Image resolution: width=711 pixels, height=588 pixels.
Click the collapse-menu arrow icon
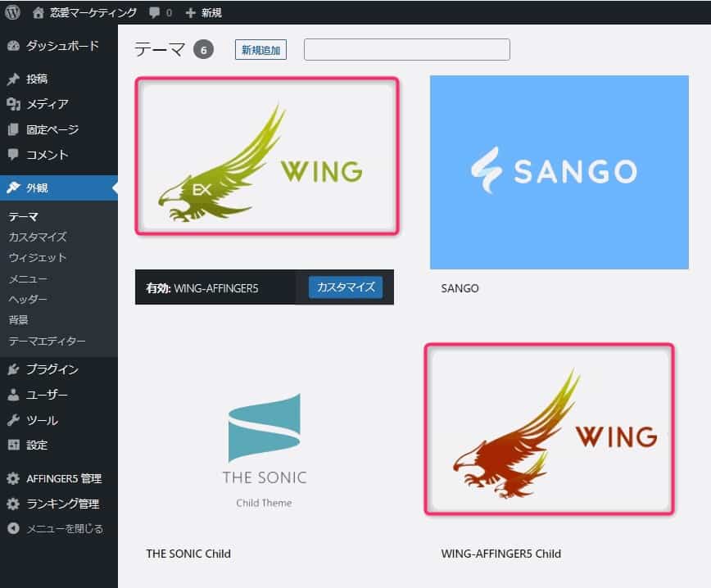(x=14, y=528)
